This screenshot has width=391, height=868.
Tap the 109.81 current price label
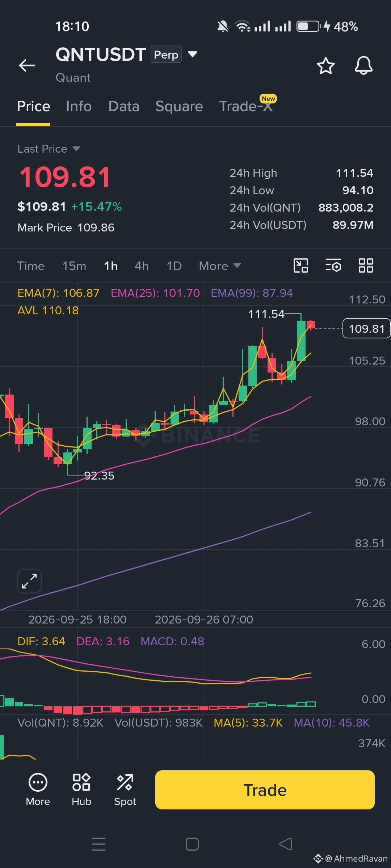pyautogui.click(x=366, y=328)
